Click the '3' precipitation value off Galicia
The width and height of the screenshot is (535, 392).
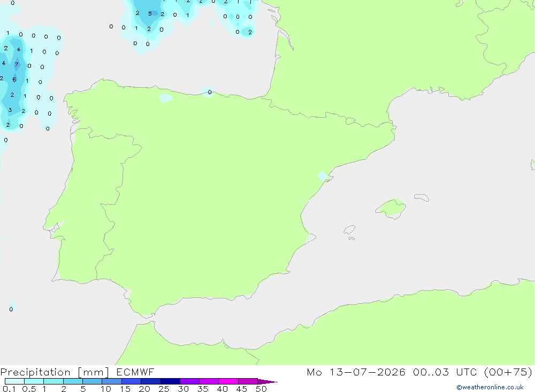[x=10, y=110]
